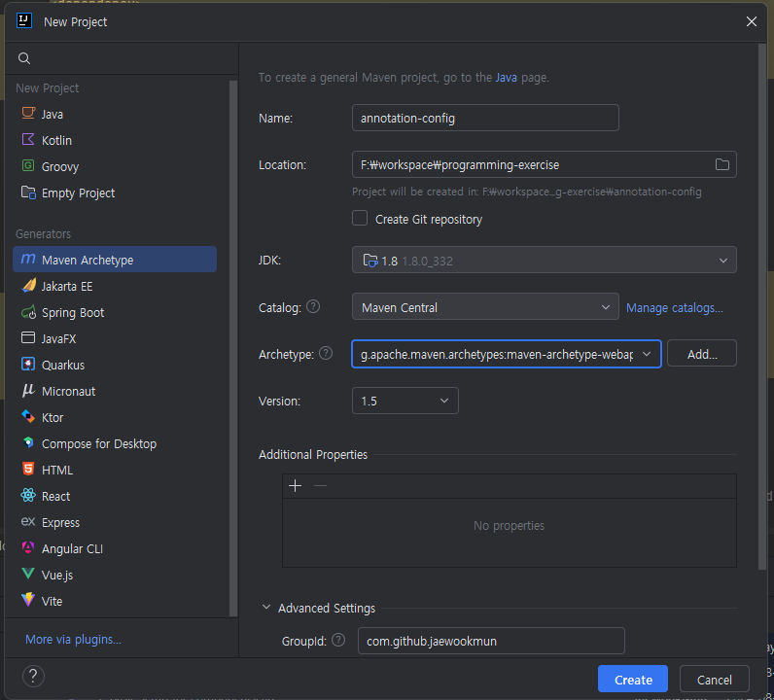This screenshot has height=700, width=774.
Task: Open the Version 1.5 dropdown
Action: coord(405,401)
